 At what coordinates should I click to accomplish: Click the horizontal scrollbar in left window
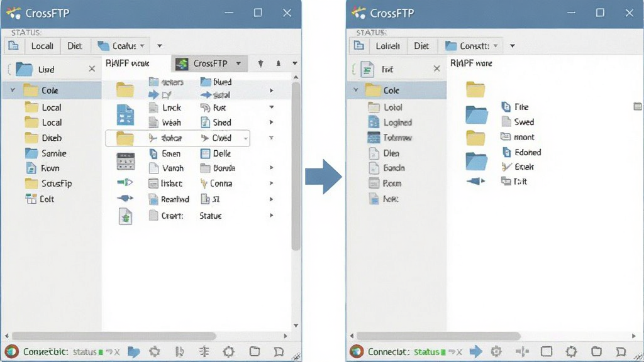click(x=114, y=336)
